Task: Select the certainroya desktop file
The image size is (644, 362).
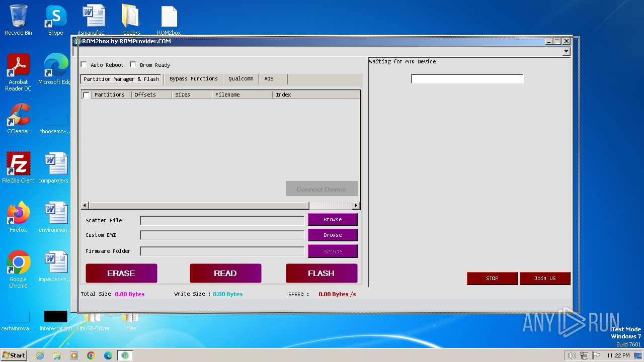Action: click(18, 320)
